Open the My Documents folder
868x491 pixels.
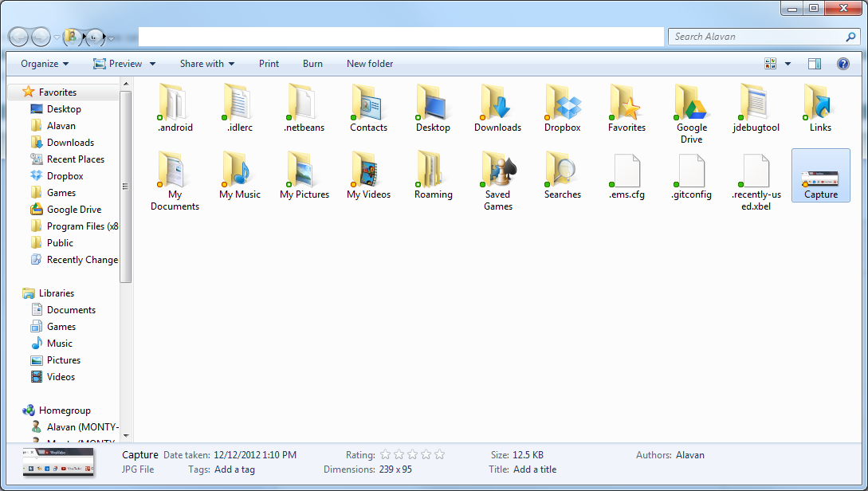[175, 181]
